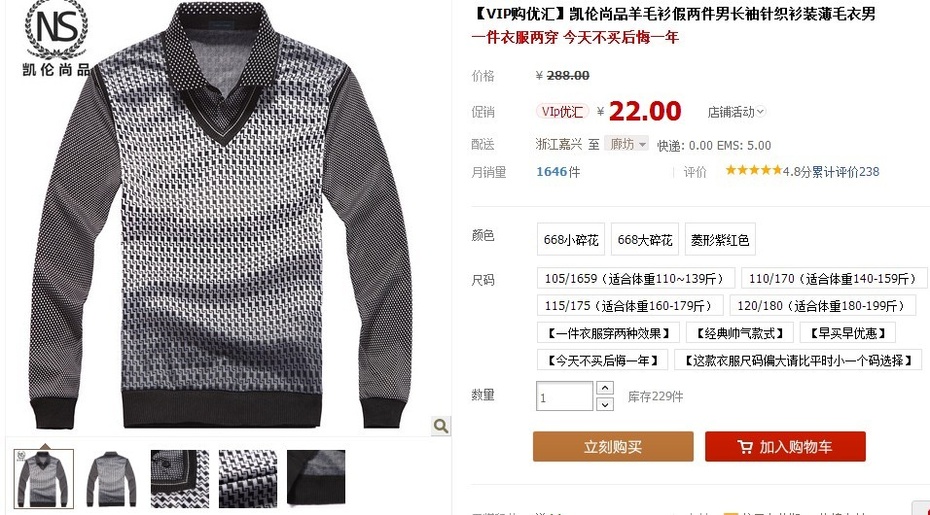
Task: Decrease quantity with the down arrow
Action: (604, 405)
